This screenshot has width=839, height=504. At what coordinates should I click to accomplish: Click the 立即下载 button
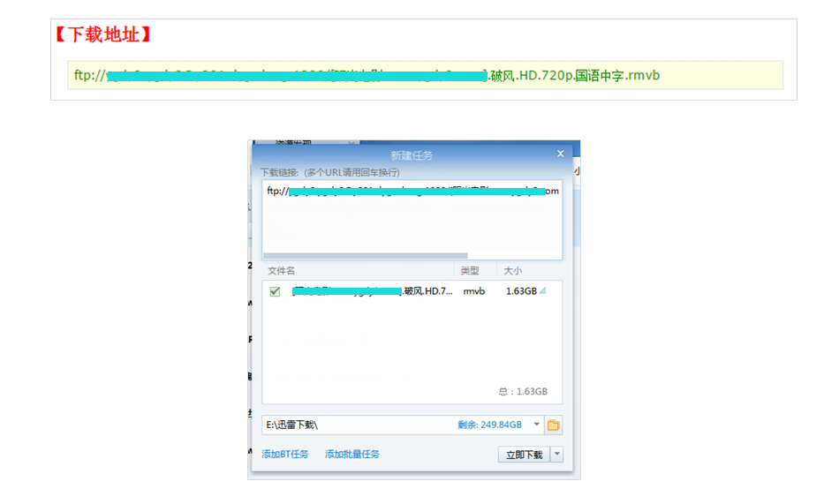[x=525, y=455]
